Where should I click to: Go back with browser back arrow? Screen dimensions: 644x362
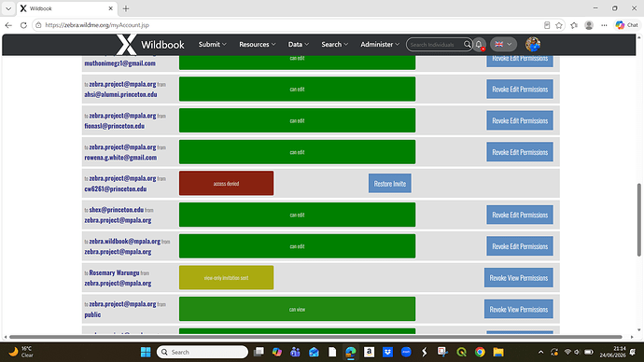click(8, 25)
